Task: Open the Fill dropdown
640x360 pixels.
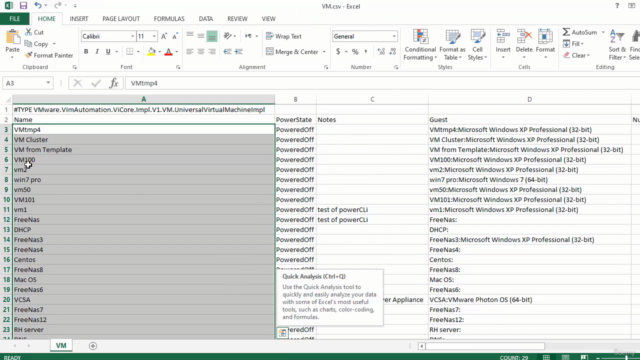Action: pyautogui.click(x=573, y=44)
